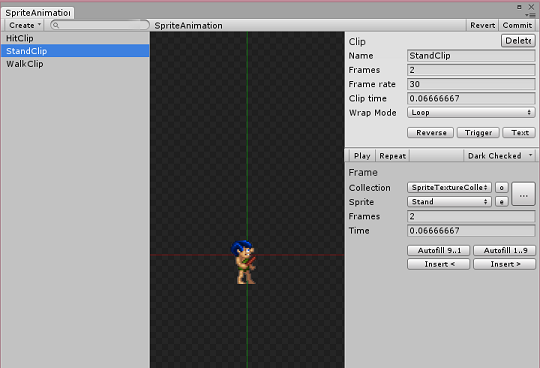The width and height of the screenshot is (540, 368).
Task: Open the sprite picker '...' button
Action: (523, 194)
